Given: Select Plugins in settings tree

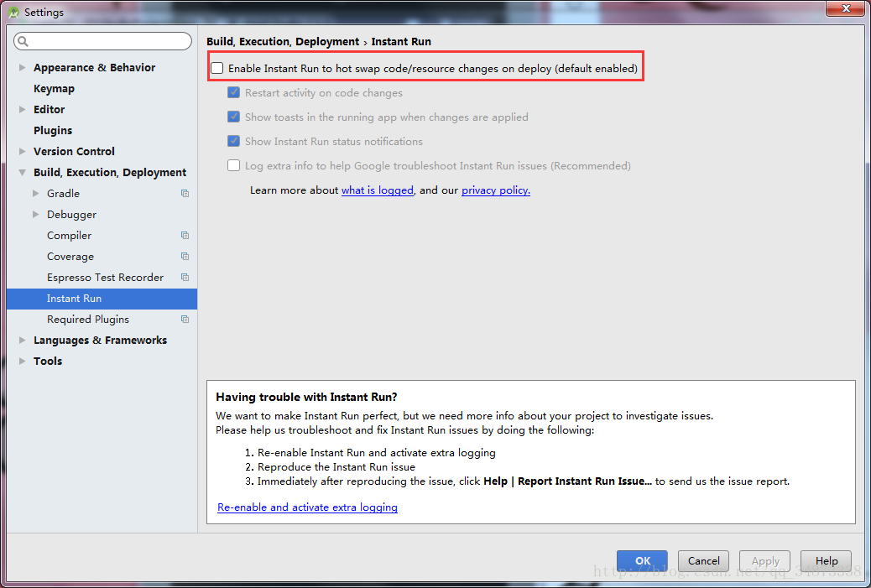Looking at the screenshot, I should [x=53, y=131].
